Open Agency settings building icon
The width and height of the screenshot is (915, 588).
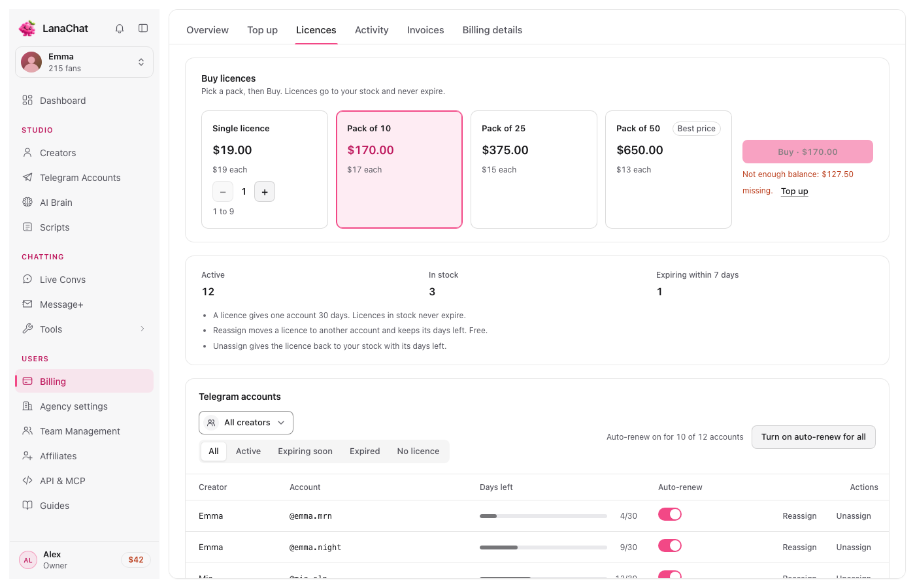[x=27, y=406]
